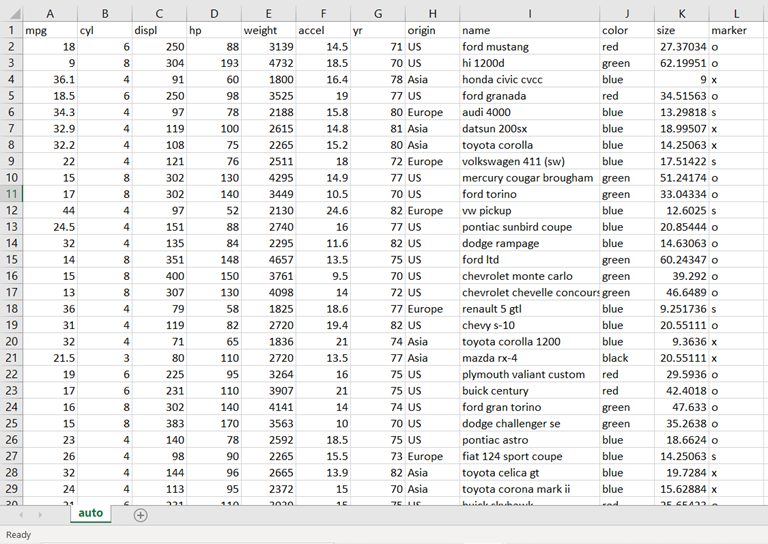Click the mpg header cell
Image resolution: width=768 pixels, height=544 pixels.
[50, 30]
